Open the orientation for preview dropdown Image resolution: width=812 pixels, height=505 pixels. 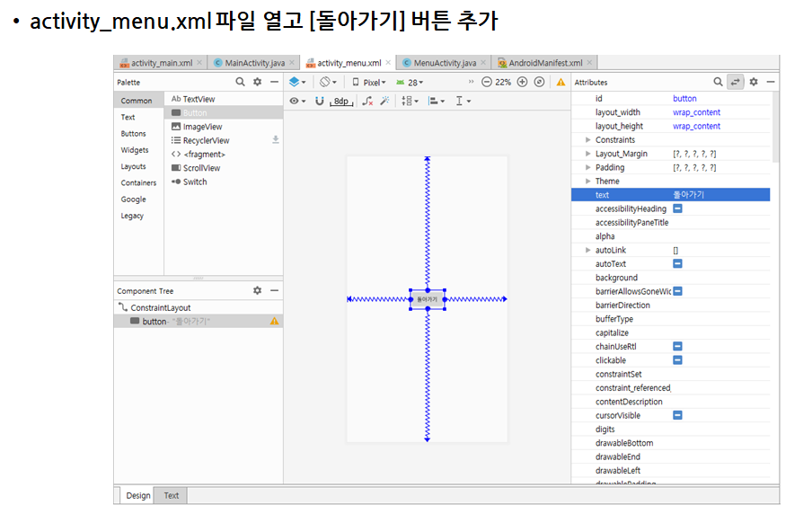click(x=328, y=82)
